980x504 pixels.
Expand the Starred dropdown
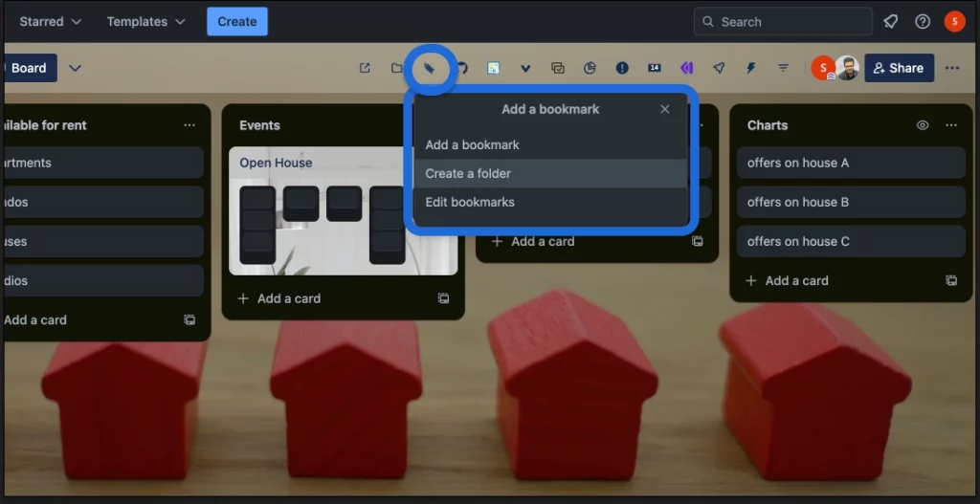point(51,22)
